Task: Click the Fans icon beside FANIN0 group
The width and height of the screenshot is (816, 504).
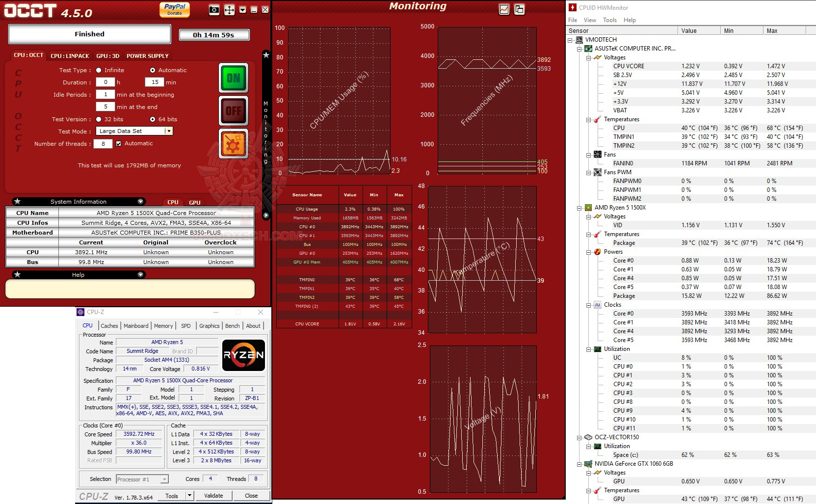Action: [597, 155]
